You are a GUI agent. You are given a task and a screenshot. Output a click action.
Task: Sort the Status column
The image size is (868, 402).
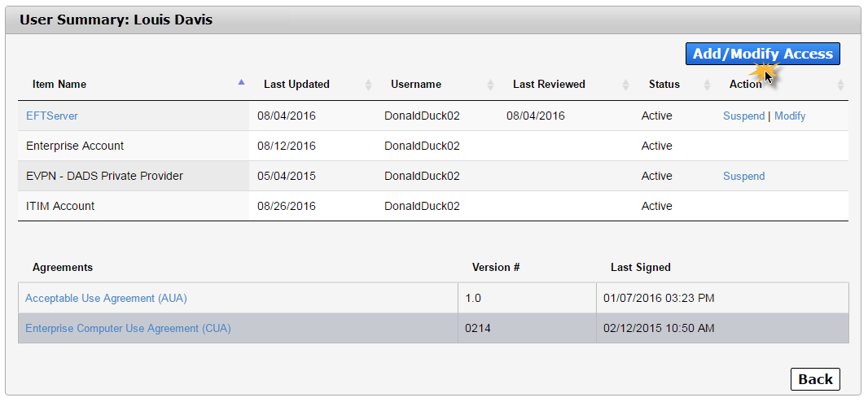coord(707,85)
